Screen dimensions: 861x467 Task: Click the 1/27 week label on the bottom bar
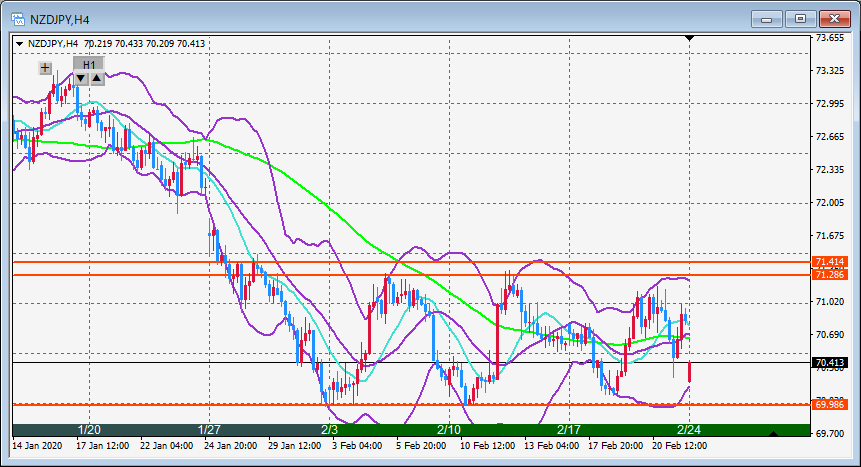point(209,430)
